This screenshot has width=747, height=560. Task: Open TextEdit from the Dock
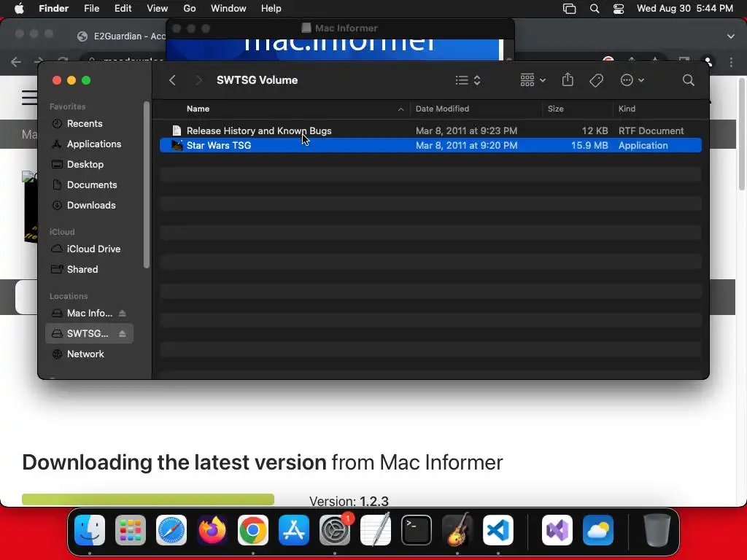tap(376, 530)
